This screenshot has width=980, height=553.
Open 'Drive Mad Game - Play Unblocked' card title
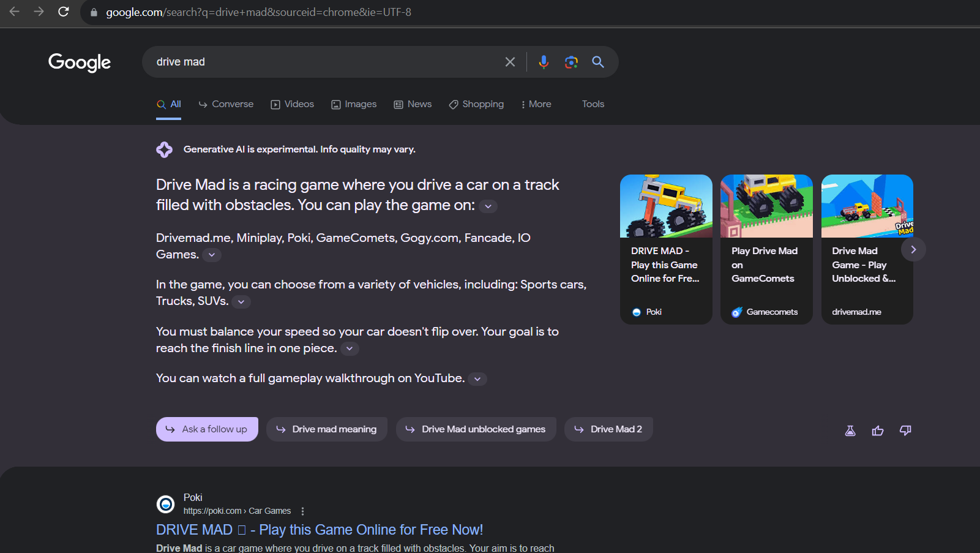pyautogui.click(x=864, y=265)
